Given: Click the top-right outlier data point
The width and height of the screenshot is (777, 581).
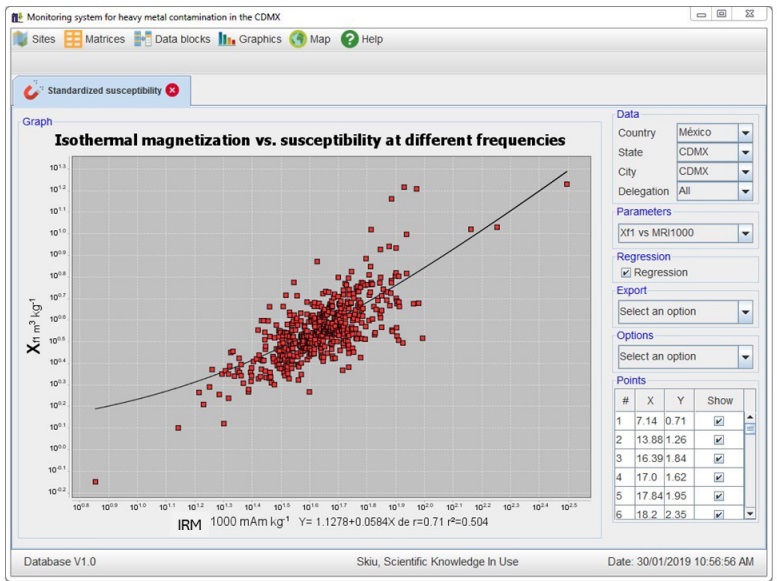Looking at the screenshot, I should tap(566, 184).
